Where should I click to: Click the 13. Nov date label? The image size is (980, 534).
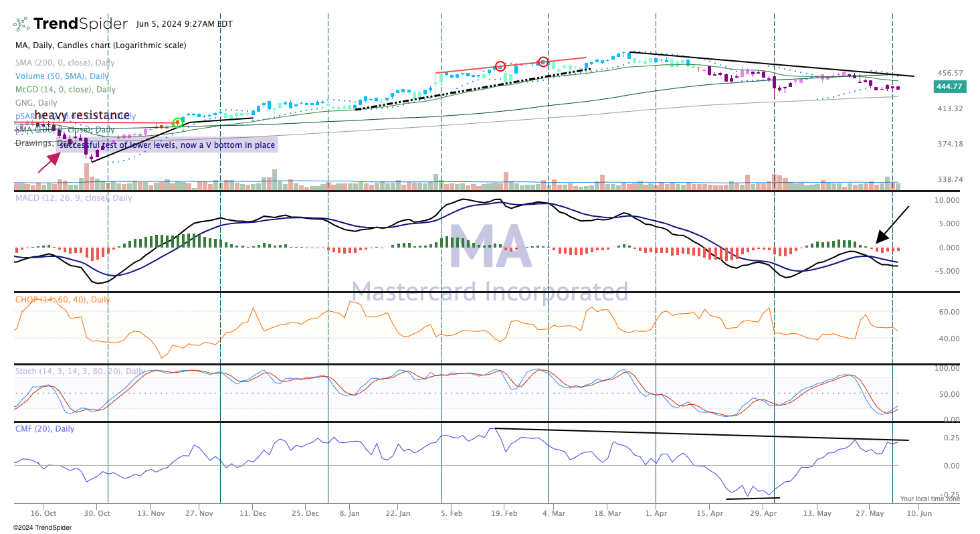[x=151, y=513]
